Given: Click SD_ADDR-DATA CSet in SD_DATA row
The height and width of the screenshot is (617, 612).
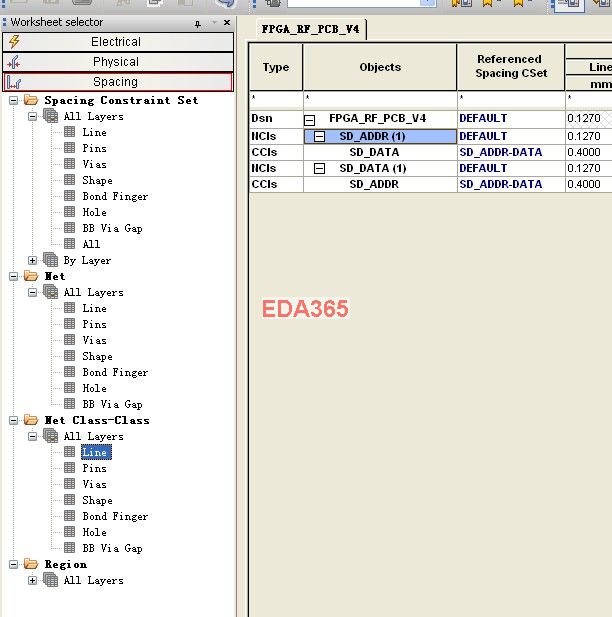Looking at the screenshot, I should click(x=511, y=152).
